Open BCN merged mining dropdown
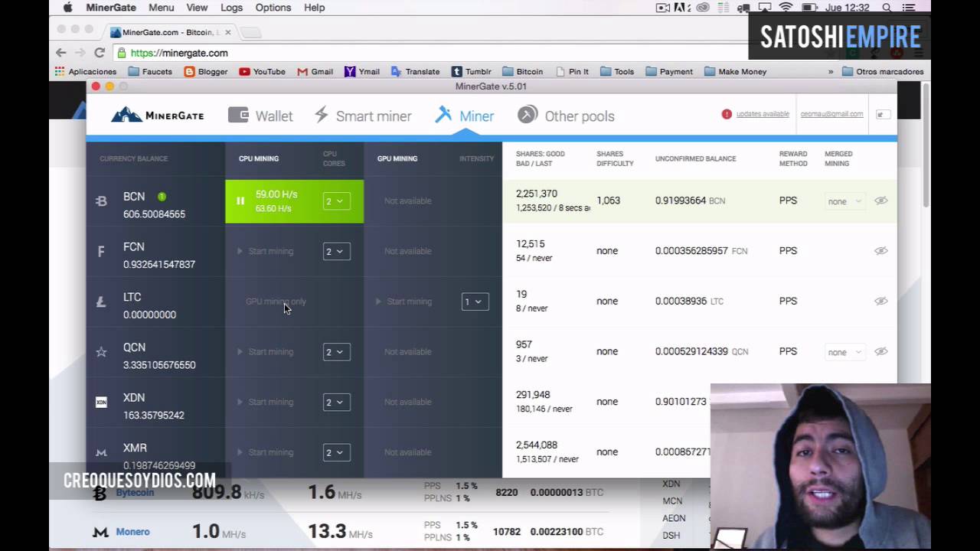The height and width of the screenshot is (551, 980). pyautogui.click(x=844, y=201)
